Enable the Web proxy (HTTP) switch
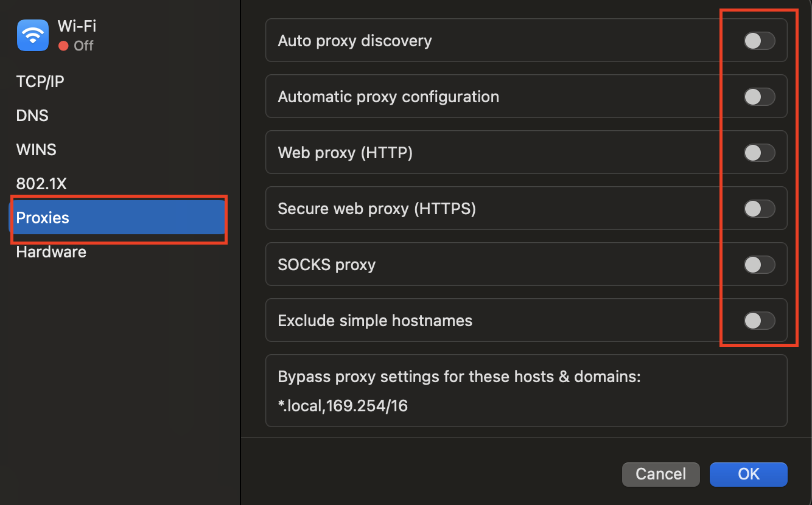This screenshot has height=505, width=812. 758,153
